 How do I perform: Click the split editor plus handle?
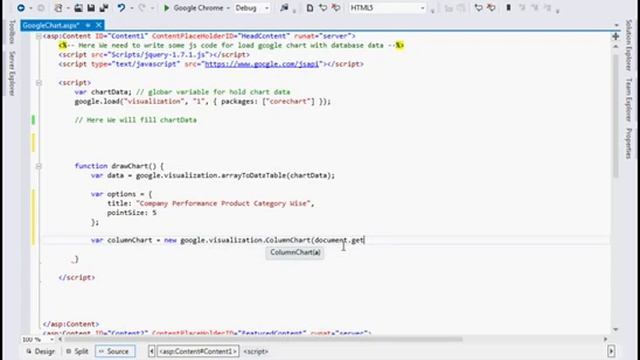tap(616, 36)
